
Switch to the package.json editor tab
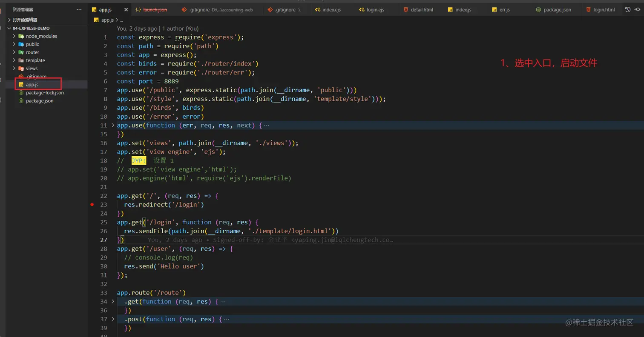tap(557, 10)
